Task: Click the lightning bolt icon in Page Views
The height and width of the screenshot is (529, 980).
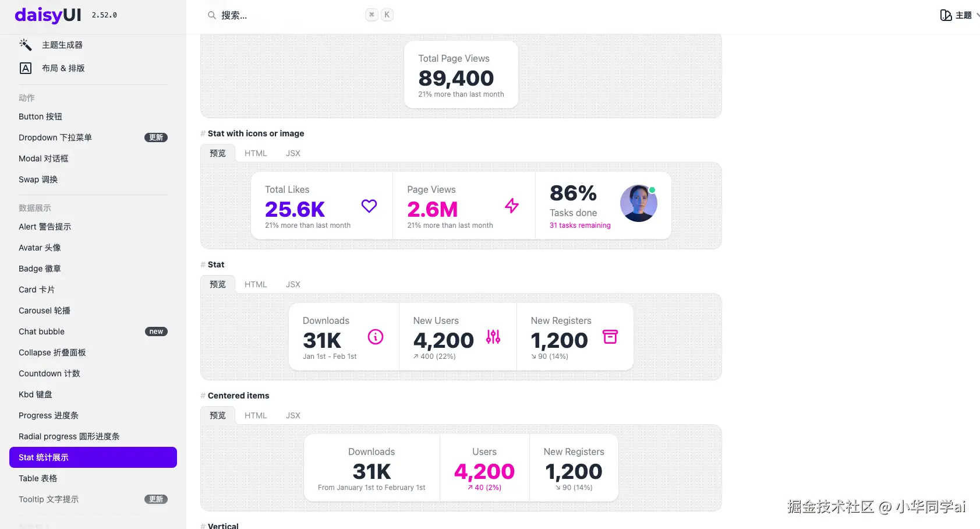Action: click(512, 206)
